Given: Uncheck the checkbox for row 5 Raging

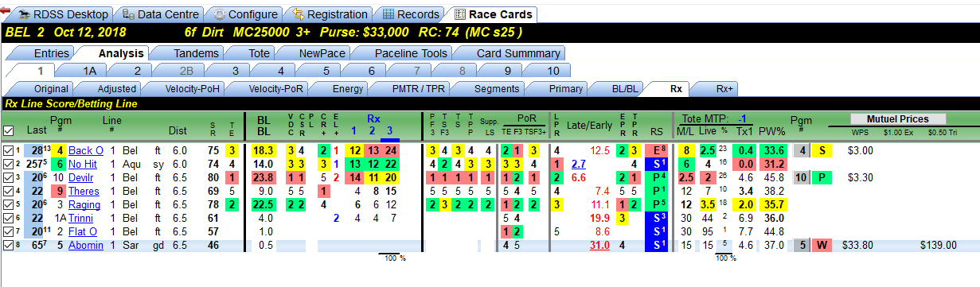Looking at the screenshot, I should click(8, 204).
